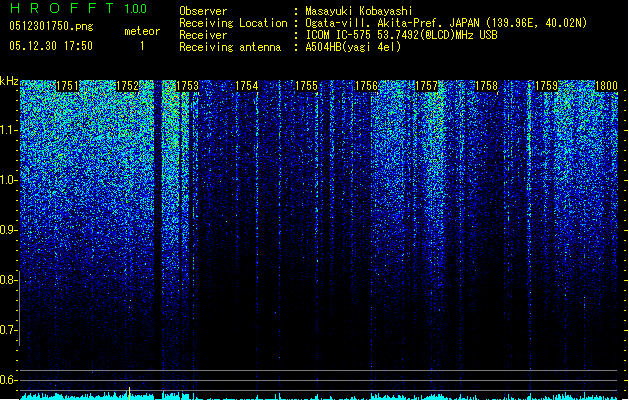
Task: Click the 1755 time marker
Action: coord(306,86)
